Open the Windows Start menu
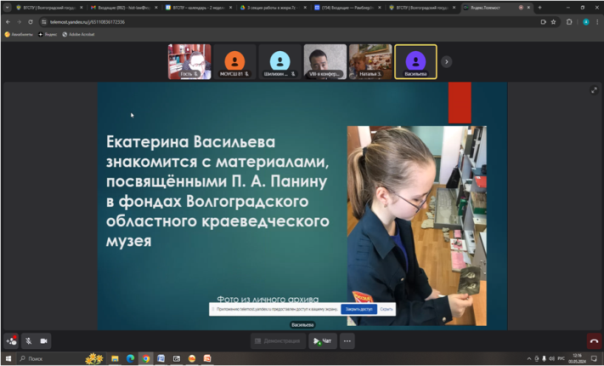Viewport: 604px width, 366px height. tap(8, 359)
